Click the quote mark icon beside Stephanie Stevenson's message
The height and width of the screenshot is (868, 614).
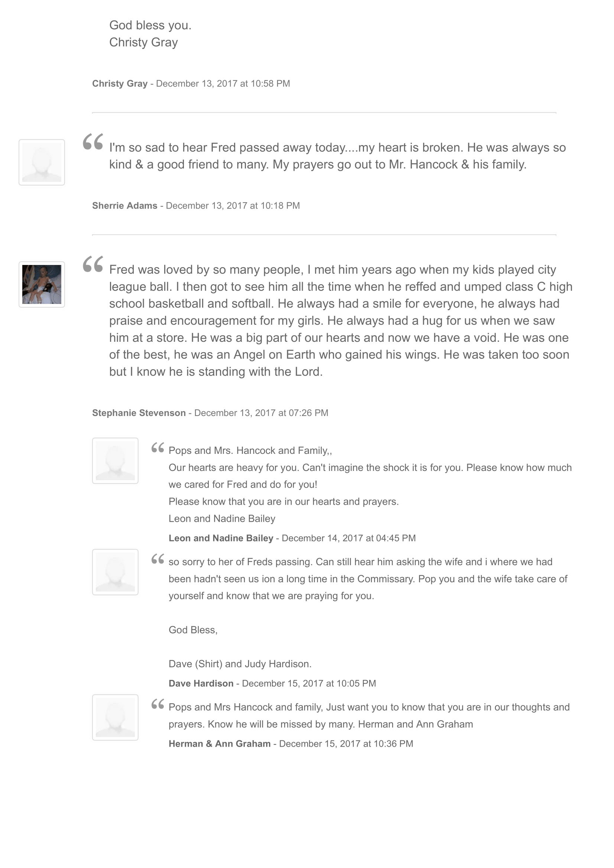[93, 264]
